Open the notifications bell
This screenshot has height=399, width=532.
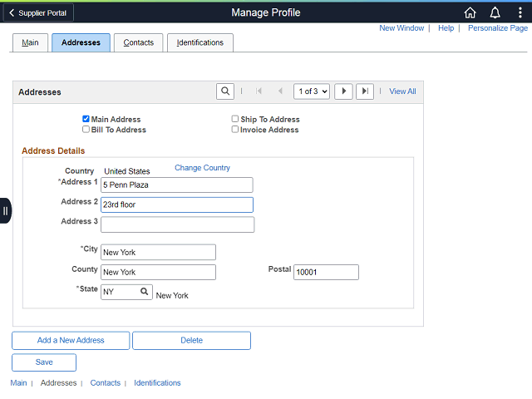point(495,13)
